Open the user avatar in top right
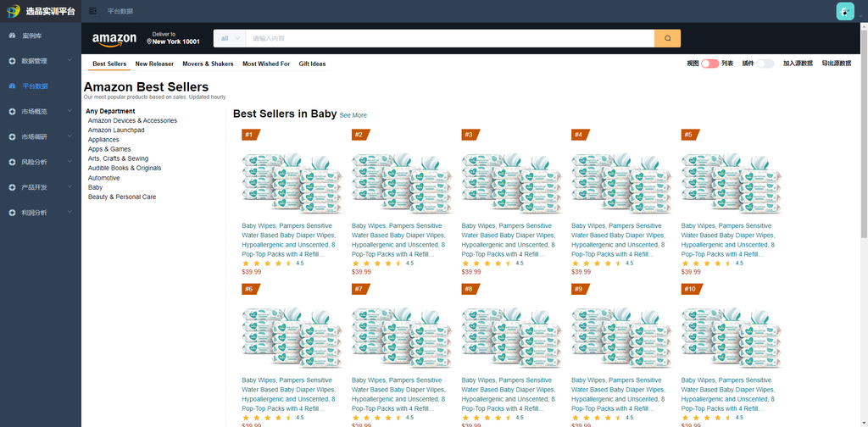Viewport: 868px width, 427px height. point(845,11)
